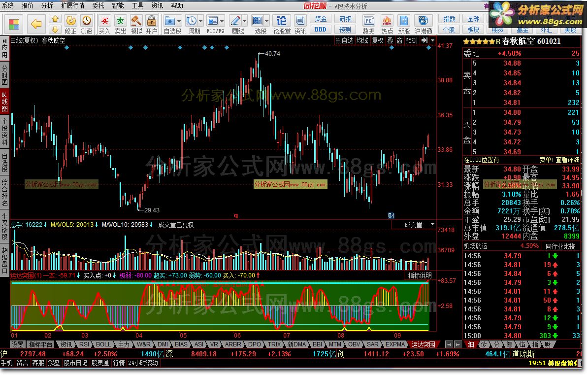The height and width of the screenshot is (375, 588).
Task: Open the 资讯 news icon
Action: pos(300,21)
